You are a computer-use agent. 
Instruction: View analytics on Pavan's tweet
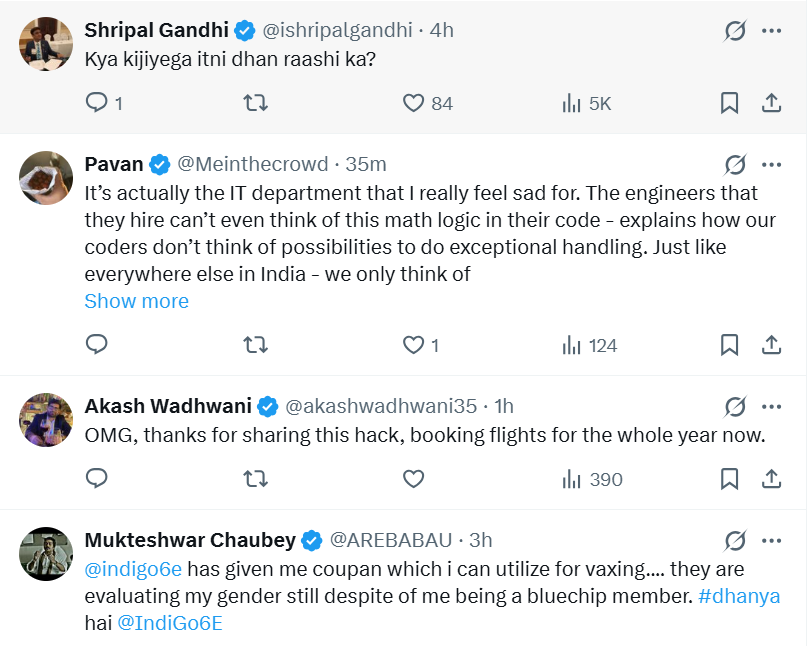coord(589,345)
